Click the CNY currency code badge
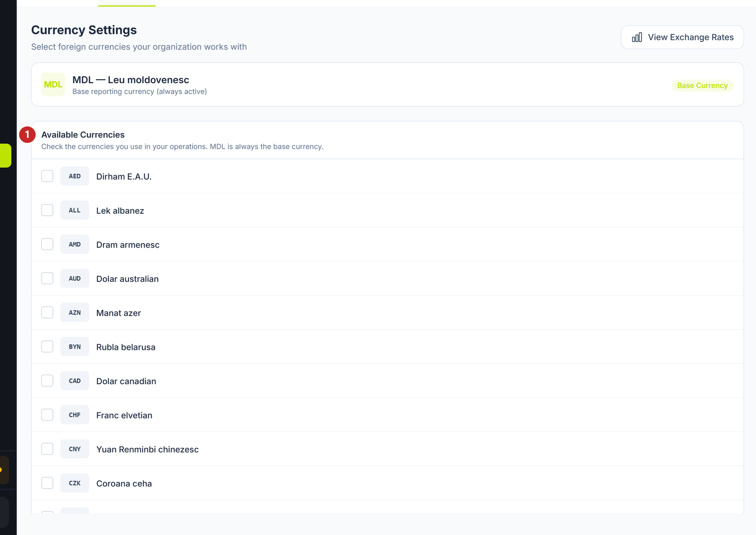Screen dimensions: 756x535 75,449
